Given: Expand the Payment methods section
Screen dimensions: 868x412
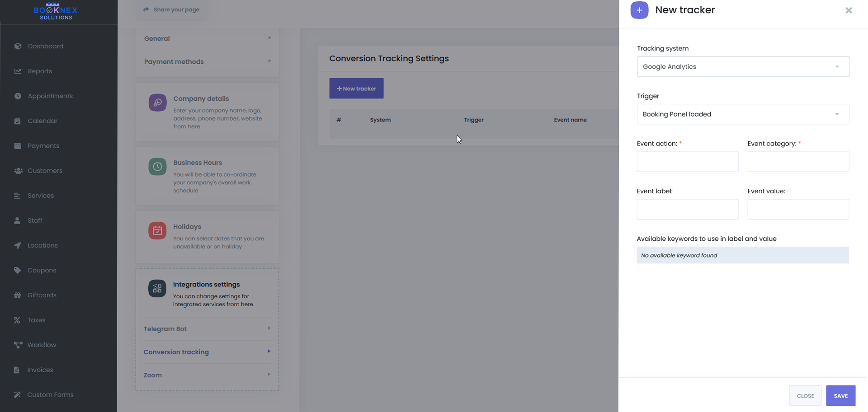Looking at the screenshot, I should tap(207, 61).
